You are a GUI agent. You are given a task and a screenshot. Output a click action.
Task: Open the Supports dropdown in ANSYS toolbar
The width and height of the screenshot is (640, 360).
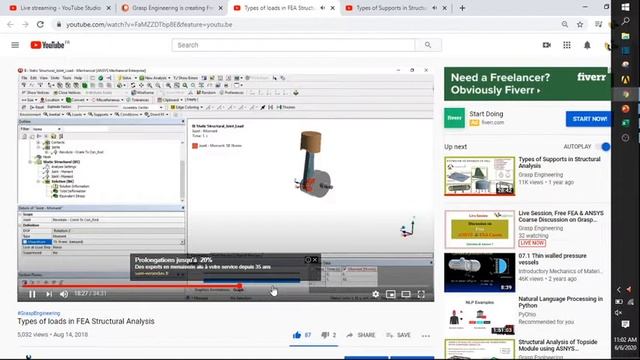pyautogui.click(x=100, y=115)
